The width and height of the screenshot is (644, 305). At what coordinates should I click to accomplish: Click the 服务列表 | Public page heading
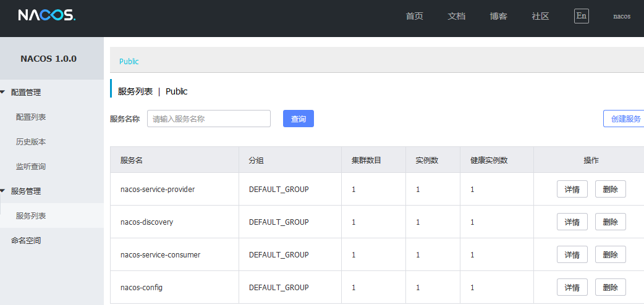[x=153, y=91]
